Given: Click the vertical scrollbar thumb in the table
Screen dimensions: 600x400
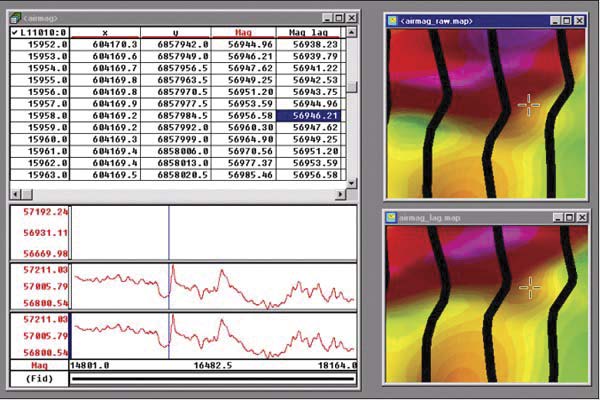Looking at the screenshot, I should pyautogui.click(x=351, y=87).
